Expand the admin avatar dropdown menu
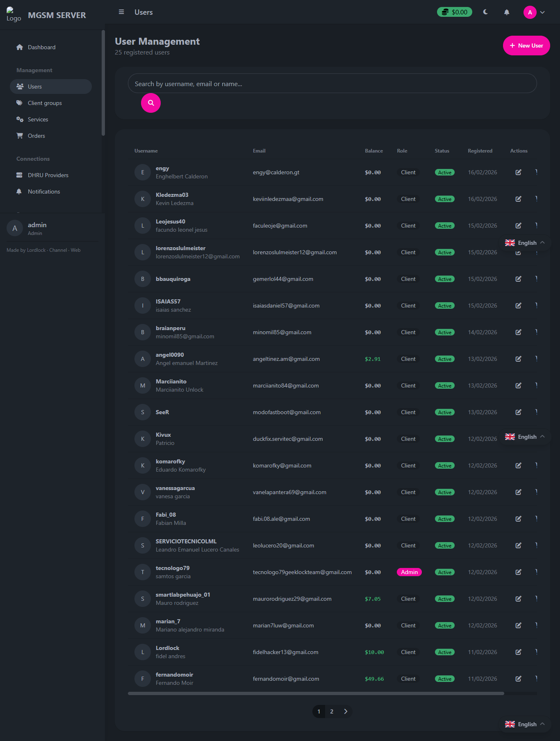Screen dimensions: 560x741 coord(535,12)
